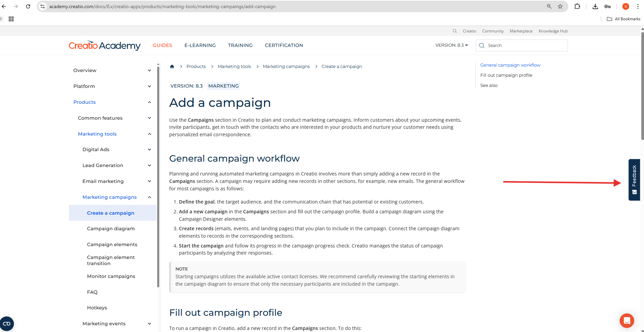This screenshot has width=644, height=332.
Task: Click the home breadcrumb icon
Action: [172, 67]
